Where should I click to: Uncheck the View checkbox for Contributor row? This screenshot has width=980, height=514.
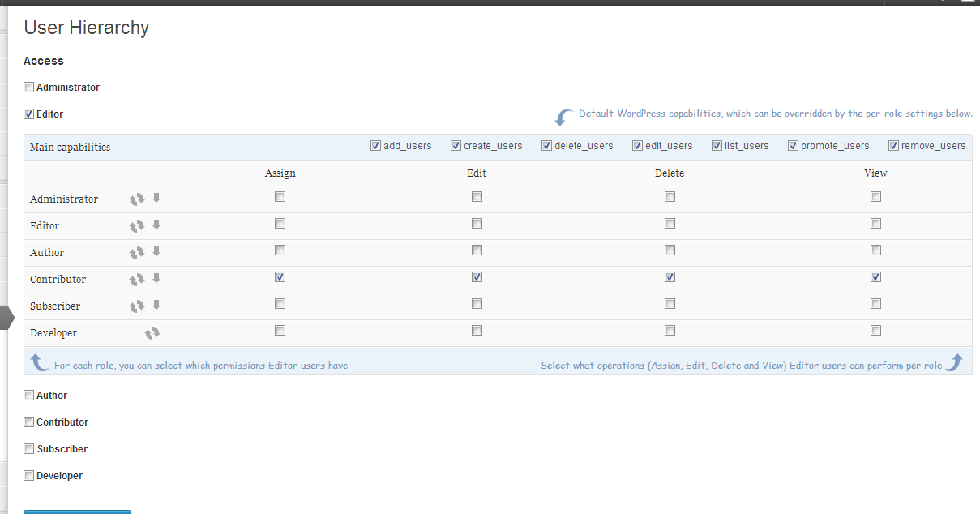[875, 276]
